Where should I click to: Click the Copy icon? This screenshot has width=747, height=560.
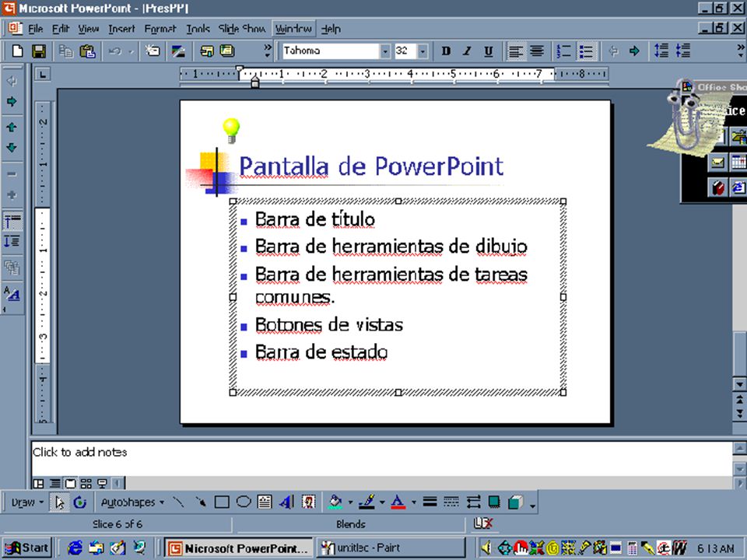click(65, 51)
